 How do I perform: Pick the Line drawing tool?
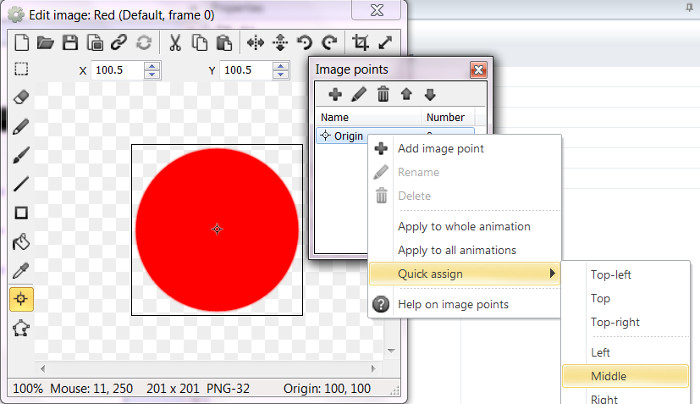[21, 184]
